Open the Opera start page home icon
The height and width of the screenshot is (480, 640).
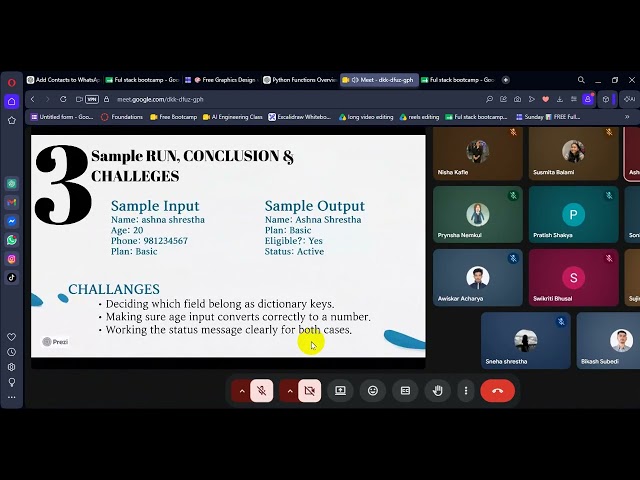[11, 102]
